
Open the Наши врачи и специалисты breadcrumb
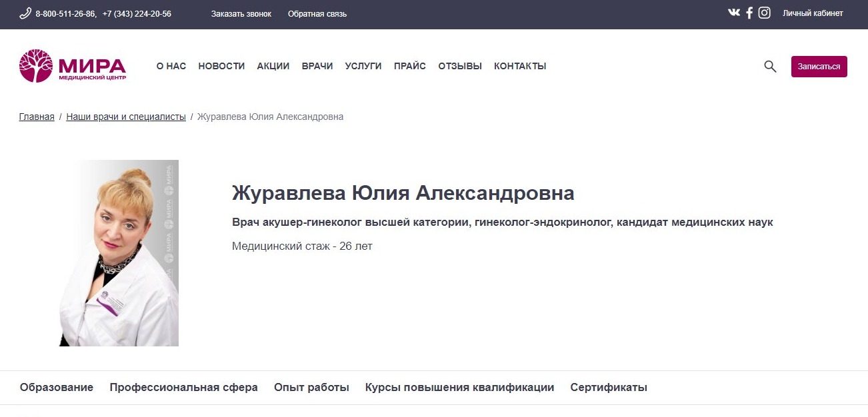pyautogui.click(x=126, y=117)
